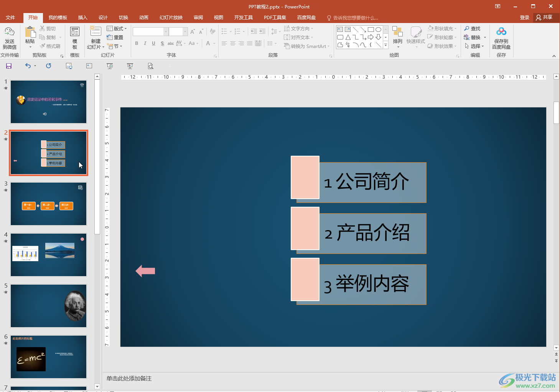Click the Share (共享) person icon
The width and height of the screenshot is (560, 392).
point(539,17)
